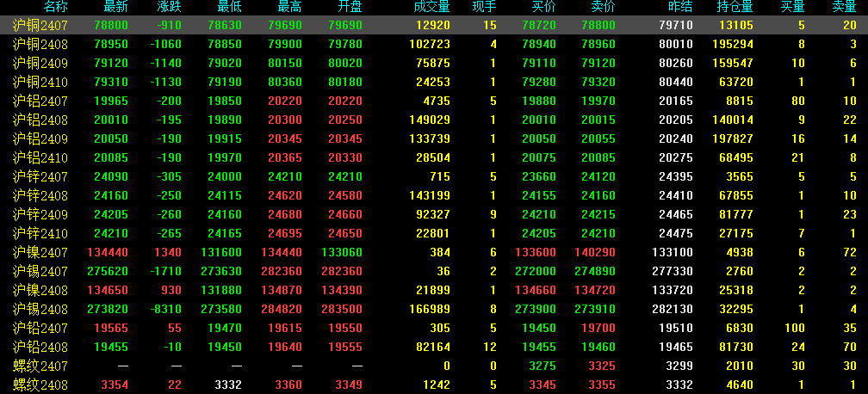Select the 沪铝2407 contract name
868x394 pixels.
(40, 102)
